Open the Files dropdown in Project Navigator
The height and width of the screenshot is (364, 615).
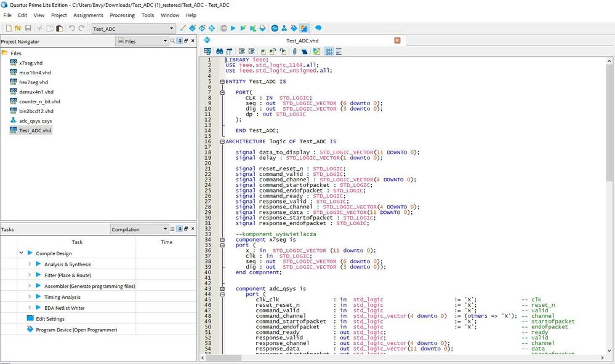click(x=165, y=41)
